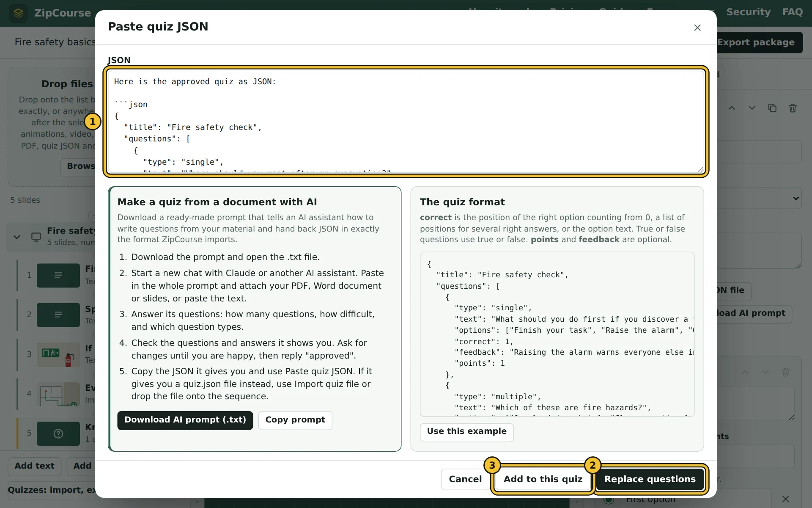Select slide 5 quiz thumbnail with the question mark
Screen dimensions: 812x508
pos(58,433)
